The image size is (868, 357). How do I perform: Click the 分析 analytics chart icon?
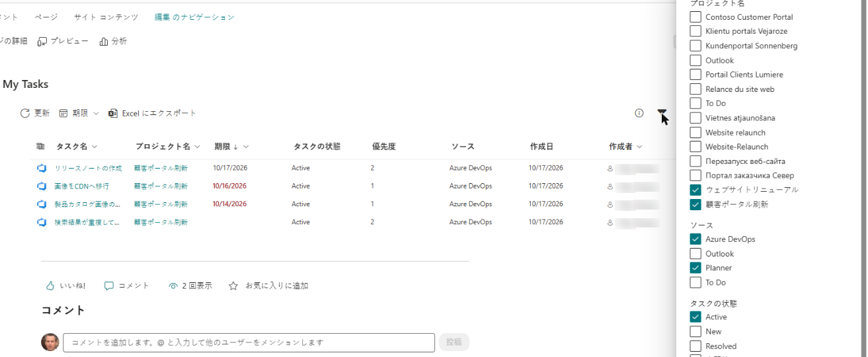pos(104,41)
